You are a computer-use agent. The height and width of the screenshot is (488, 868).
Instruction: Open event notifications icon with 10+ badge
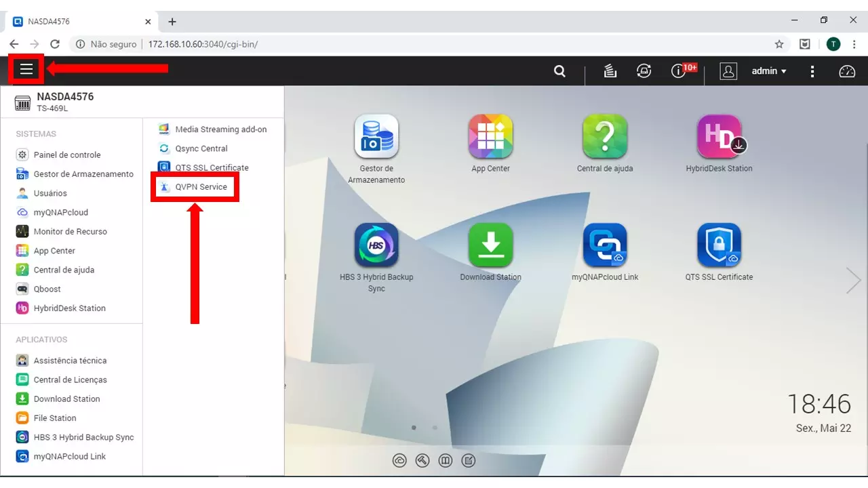(680, 70)
